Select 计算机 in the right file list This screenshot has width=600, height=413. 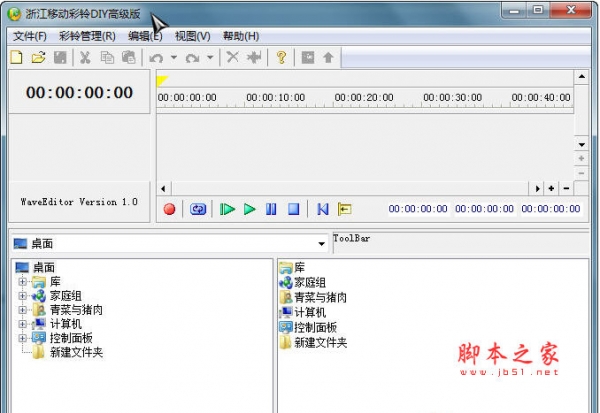tap(310, 312)
